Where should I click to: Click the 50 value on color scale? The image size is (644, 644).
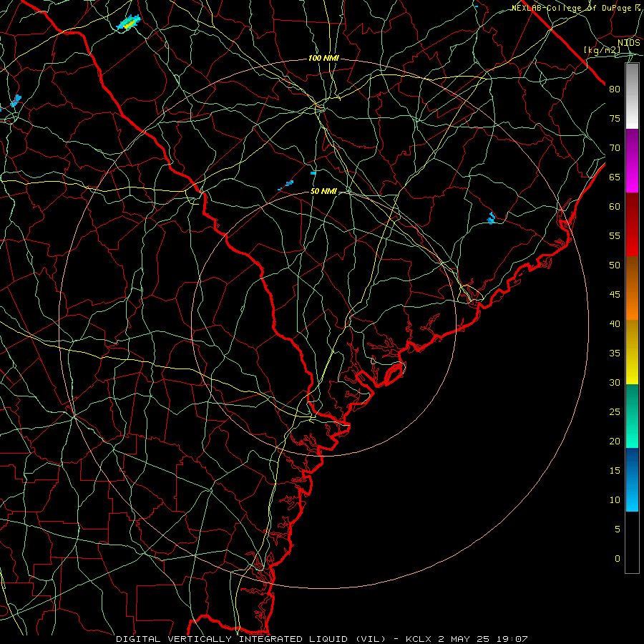(x=615, y=265)
